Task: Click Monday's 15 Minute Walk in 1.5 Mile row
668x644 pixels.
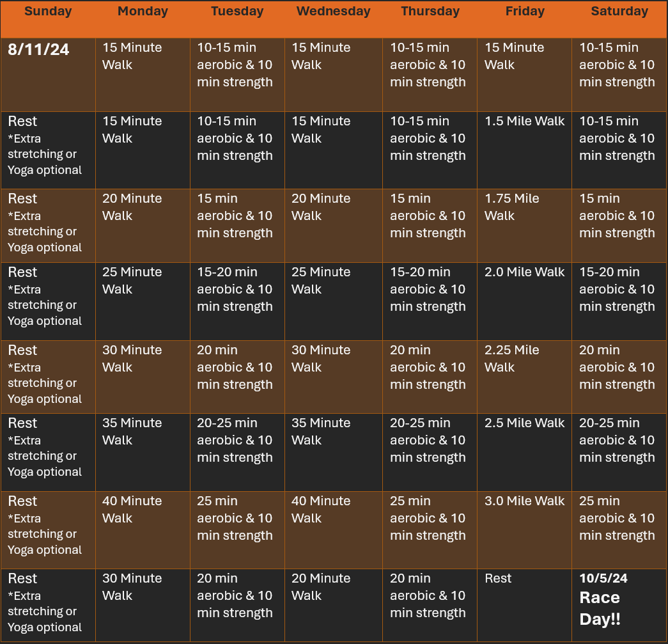Action: (143, 150)
